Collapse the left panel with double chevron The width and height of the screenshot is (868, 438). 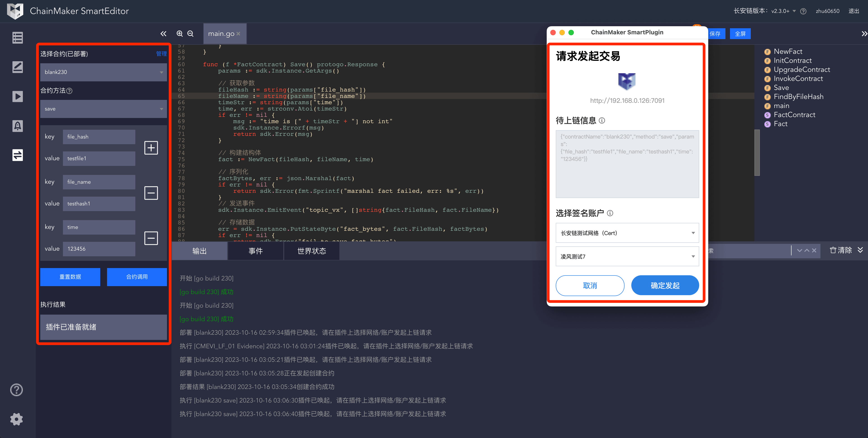pyautogui.click(x=163, y=34)
